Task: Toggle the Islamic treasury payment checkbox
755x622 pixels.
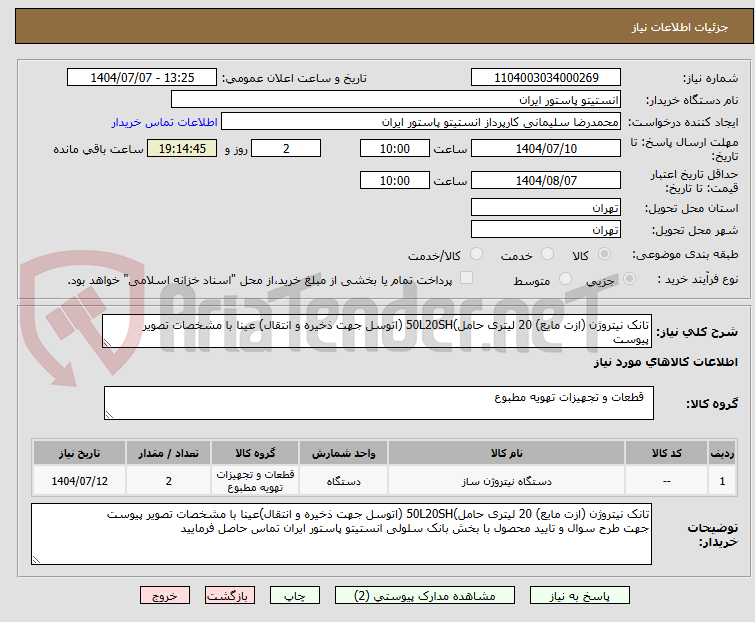Action: click(x=466, y=279)
